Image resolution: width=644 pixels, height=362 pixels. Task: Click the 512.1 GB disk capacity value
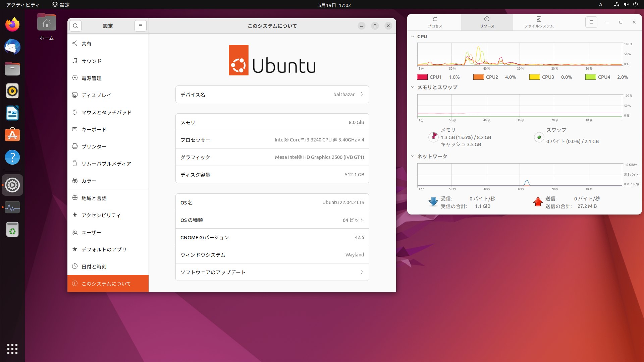[354, 175]
